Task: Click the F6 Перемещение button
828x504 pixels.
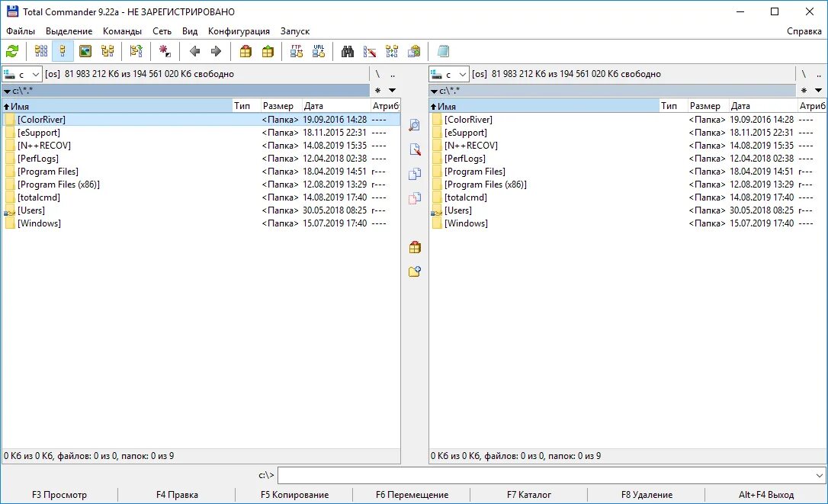Action: (x=412, y=495)
